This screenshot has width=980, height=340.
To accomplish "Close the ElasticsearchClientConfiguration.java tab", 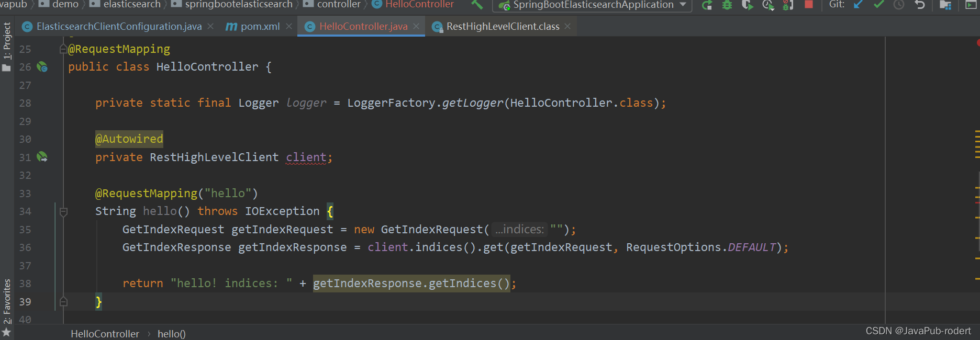I will click(x=210, y=26).
